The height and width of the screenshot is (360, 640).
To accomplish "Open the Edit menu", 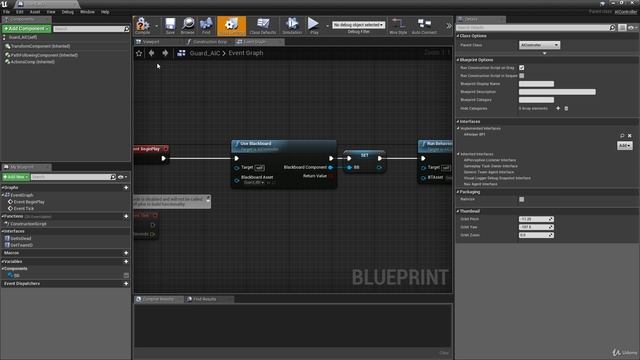I will pyautogui.click(x=20, y=12).
